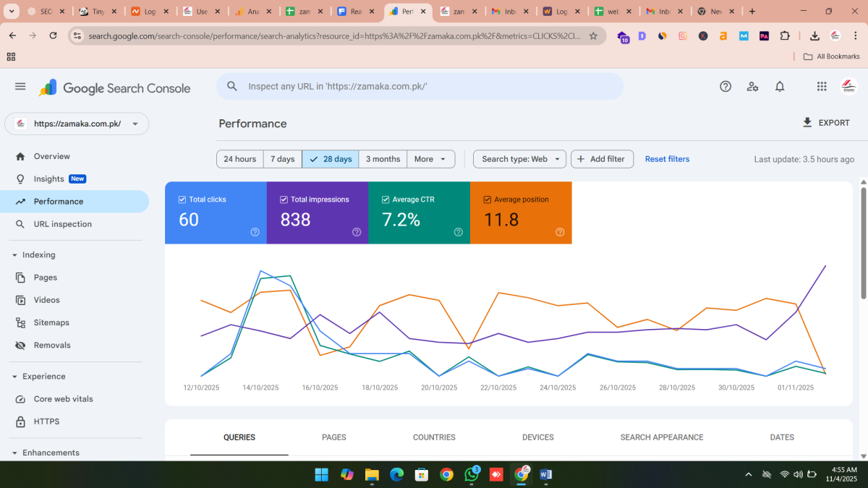The width and height of the screenshot is (868, 488).
Task: Uncheck the Total clicks metric checkbox
Action: [x=182, y=200]
